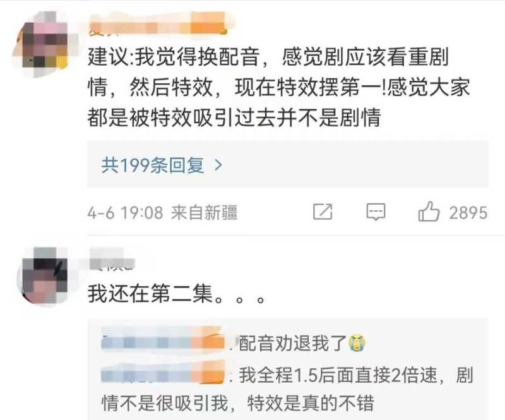Tap the blurred replier name before 我全程1.5

click(163, 375)
